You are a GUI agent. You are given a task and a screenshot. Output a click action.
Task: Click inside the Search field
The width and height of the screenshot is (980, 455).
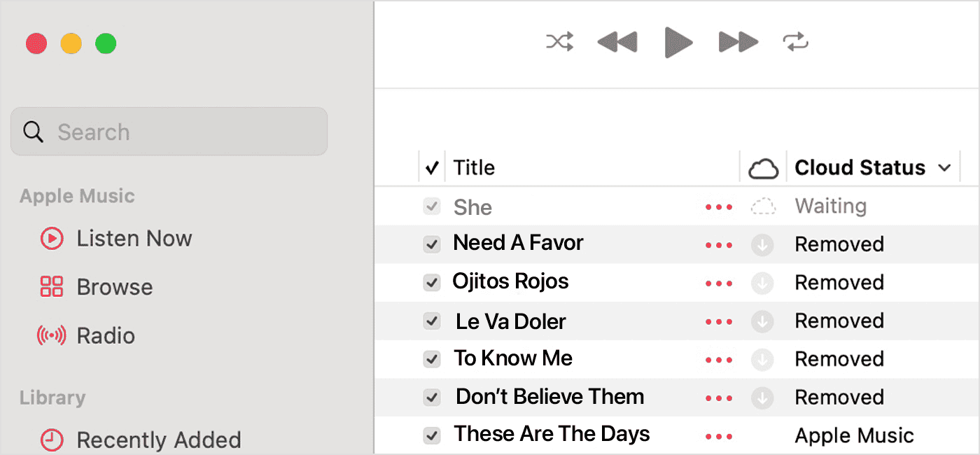pos(168,131)
